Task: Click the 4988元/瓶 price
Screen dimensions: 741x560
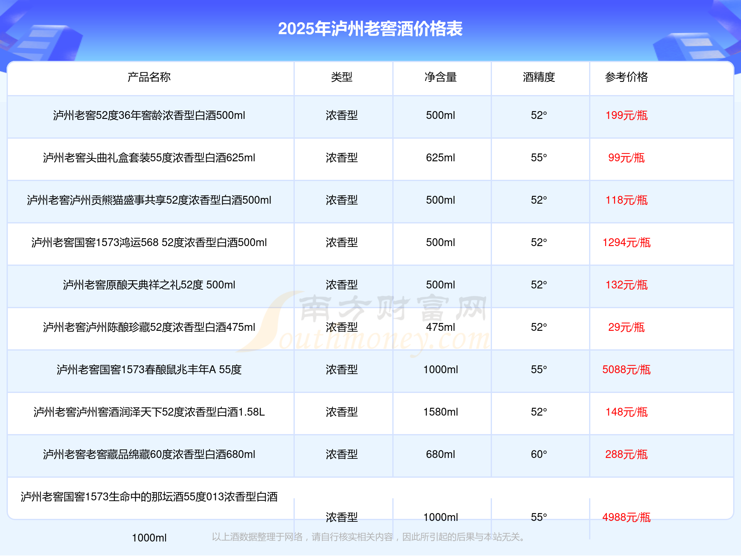Action: click(627, 518)
